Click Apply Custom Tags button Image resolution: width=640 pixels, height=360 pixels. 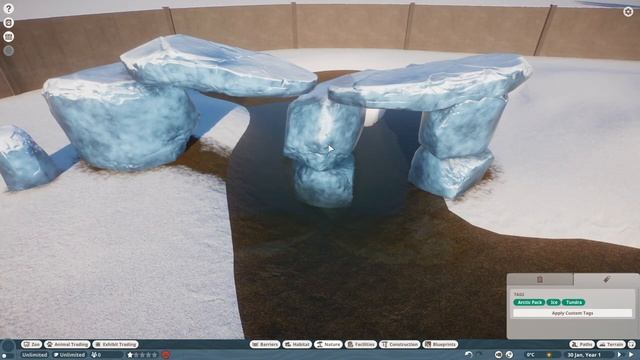(572, 313)
